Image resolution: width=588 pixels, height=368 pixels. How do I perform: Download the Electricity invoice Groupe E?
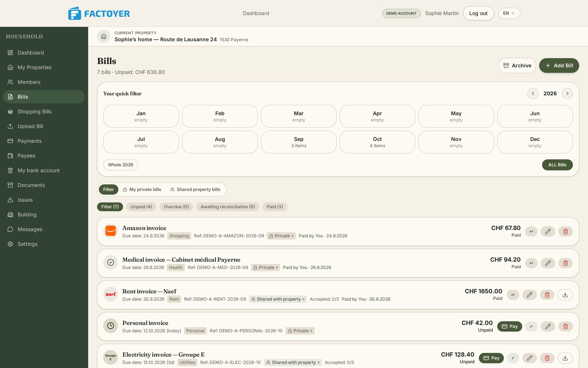565,358
